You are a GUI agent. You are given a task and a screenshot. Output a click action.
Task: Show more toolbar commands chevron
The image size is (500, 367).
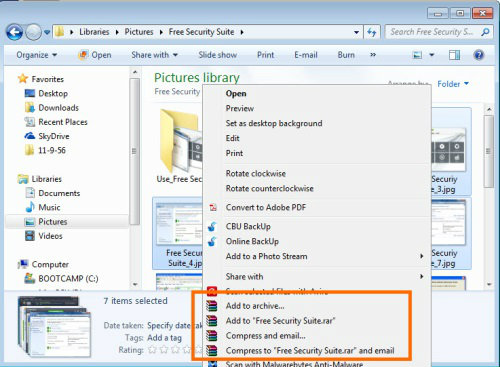[x=373, y=55]
